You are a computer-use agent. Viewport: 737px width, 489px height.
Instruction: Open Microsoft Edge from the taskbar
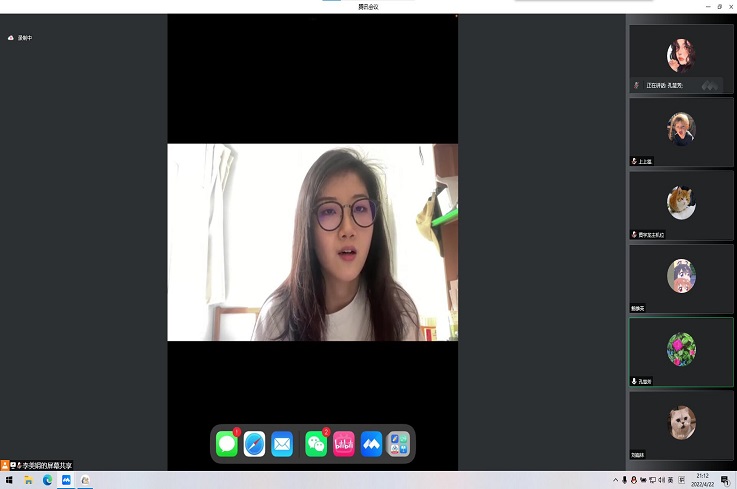click(47, 481)
